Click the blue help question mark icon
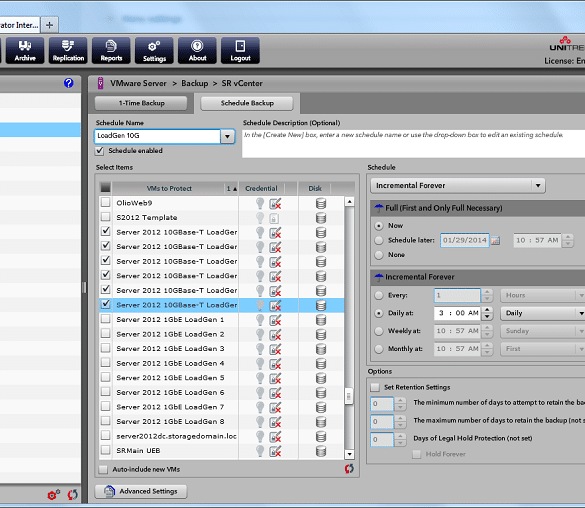 (69, 83)
